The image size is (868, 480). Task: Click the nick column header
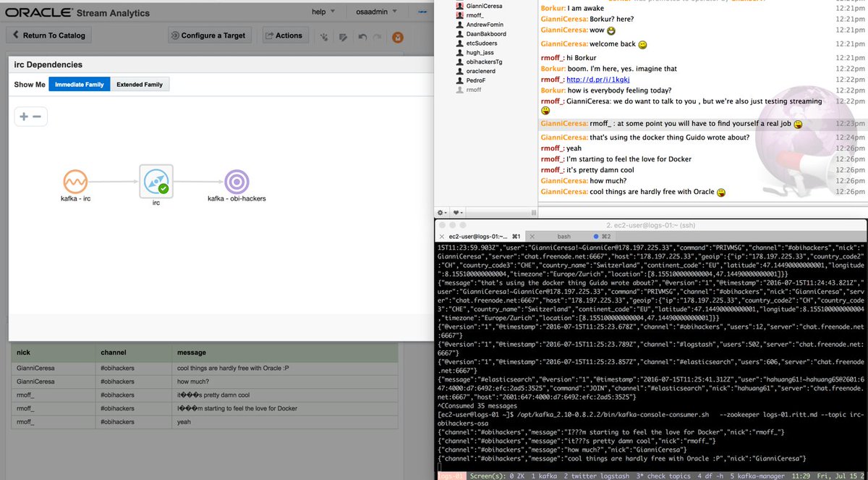[x=54, y=352]
